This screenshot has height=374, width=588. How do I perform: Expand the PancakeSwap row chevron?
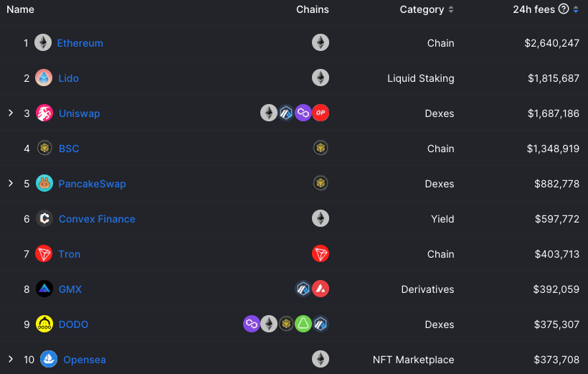(11, 183)
